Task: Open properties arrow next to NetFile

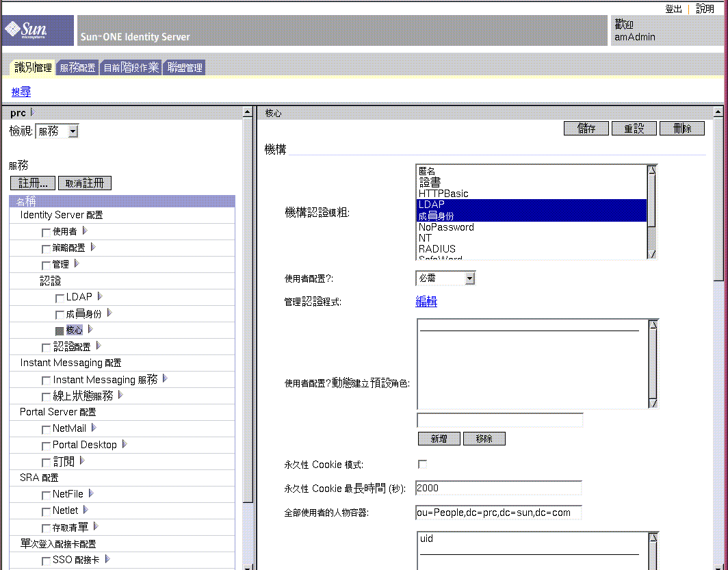Action: 92,493
